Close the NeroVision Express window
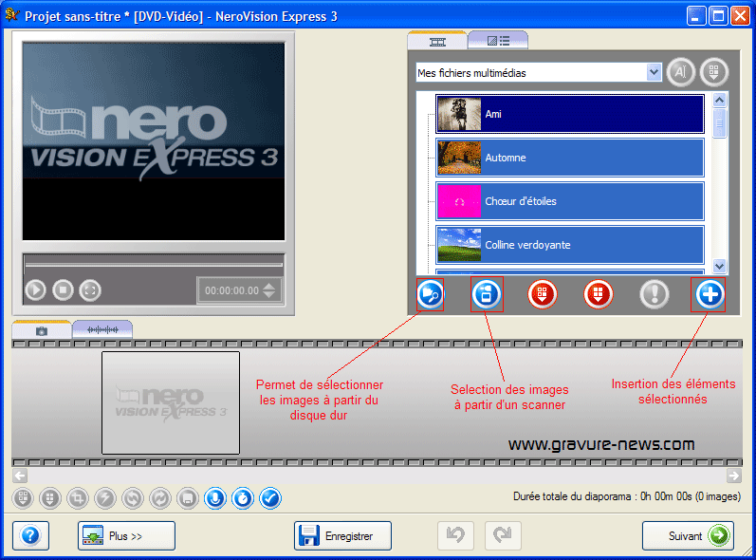This screenshot has width=756, height=560. pyautogui.click(x=740, y=16)
